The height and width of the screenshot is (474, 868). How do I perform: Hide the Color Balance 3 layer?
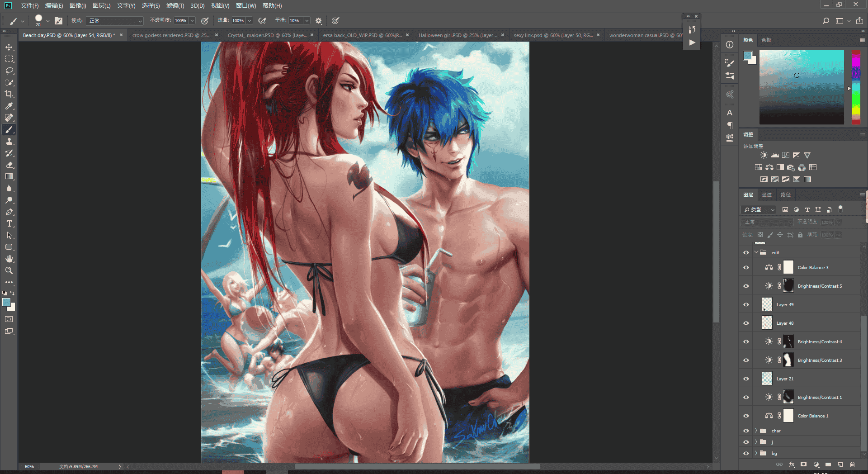click(x=746, y=268)
